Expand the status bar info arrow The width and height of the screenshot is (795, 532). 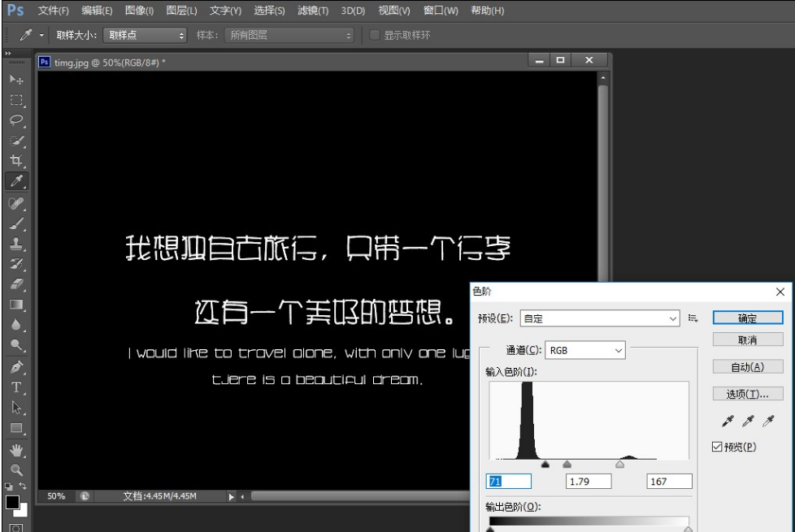[231, 496]
